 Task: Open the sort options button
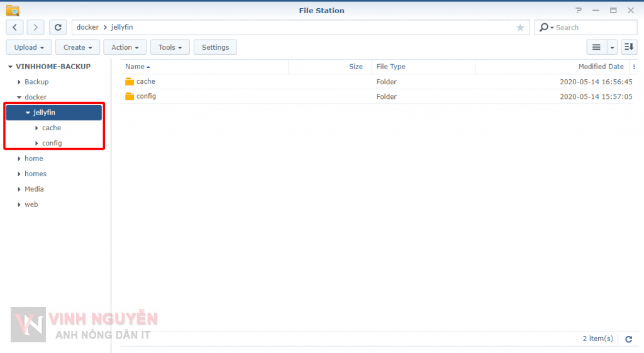pyautogui.click(x=629, y=47)
